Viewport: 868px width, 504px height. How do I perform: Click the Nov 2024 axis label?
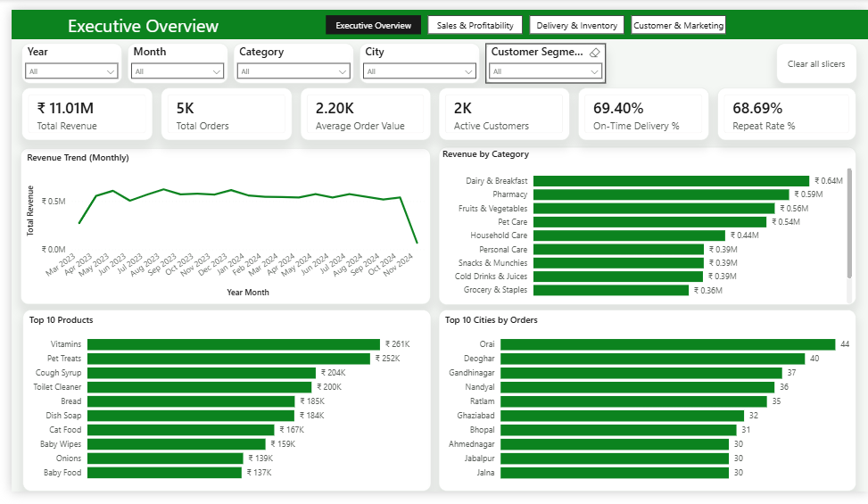(x=400, y=265)
